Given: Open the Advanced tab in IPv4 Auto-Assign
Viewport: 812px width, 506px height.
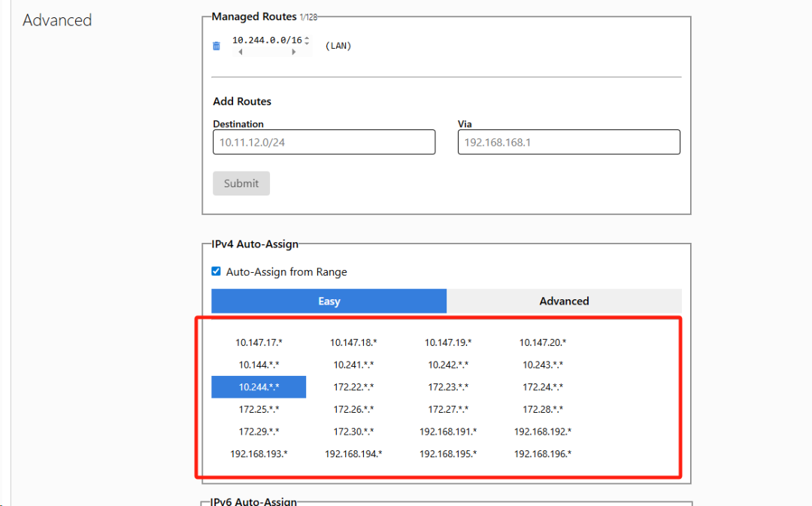Looking at the screenshot, I should pyautogui.click(x=564, y=301).
